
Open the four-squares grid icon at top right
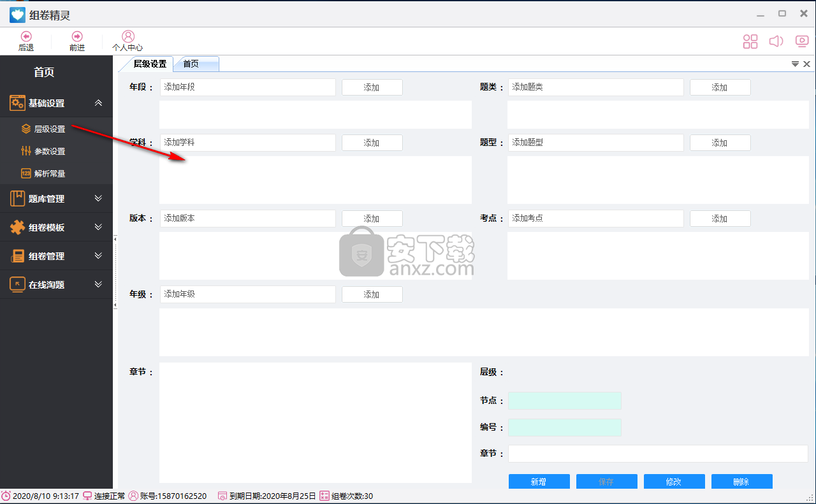tap(750, 41)
